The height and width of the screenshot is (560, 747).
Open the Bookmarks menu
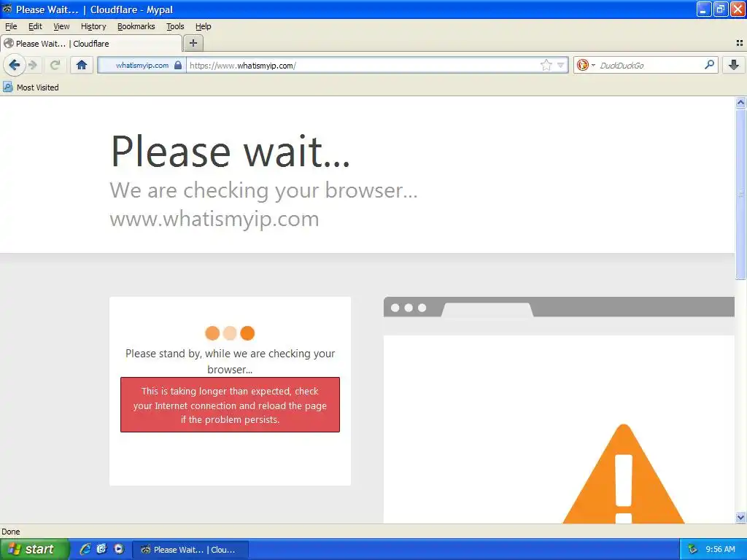[136, 27]
